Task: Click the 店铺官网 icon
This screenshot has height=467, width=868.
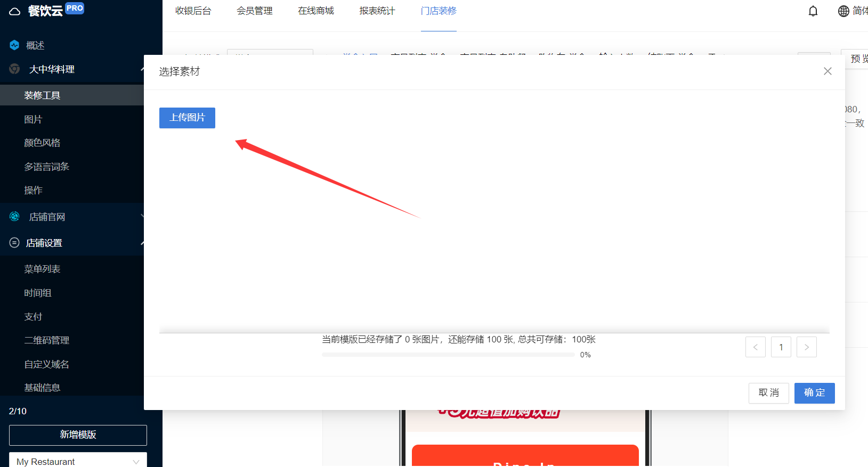Action: (x=14, y=216)
